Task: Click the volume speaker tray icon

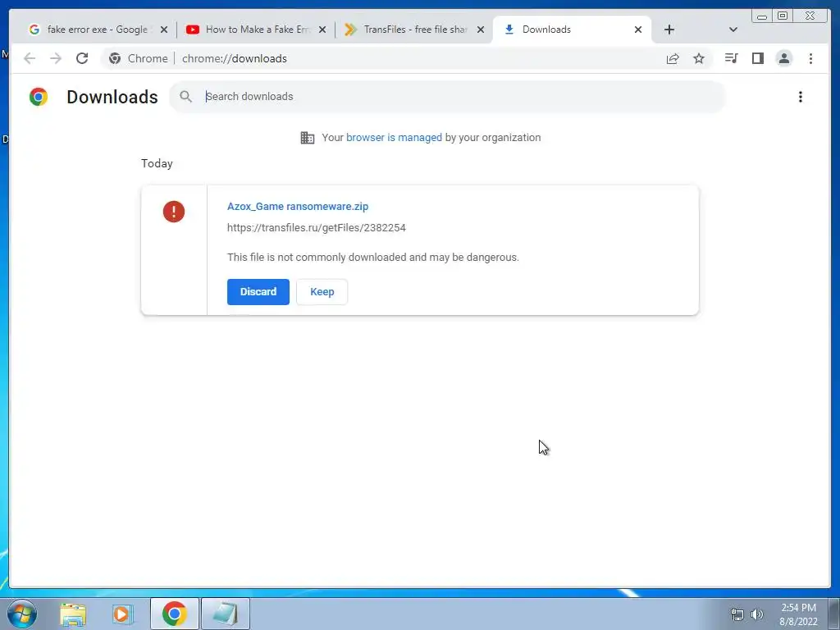Action: click(756, 614)
